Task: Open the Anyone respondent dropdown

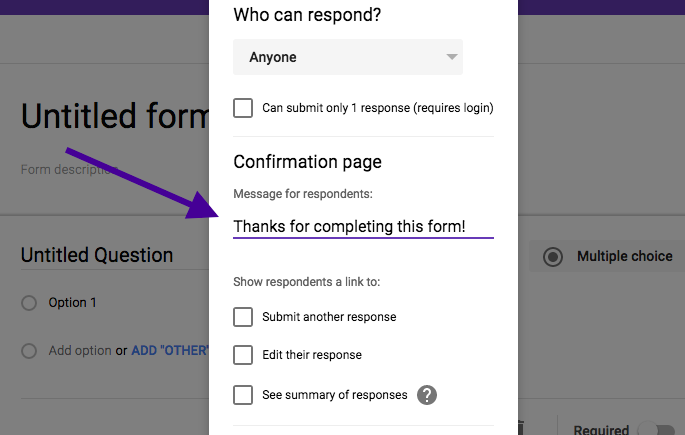Action: (348, 57)
